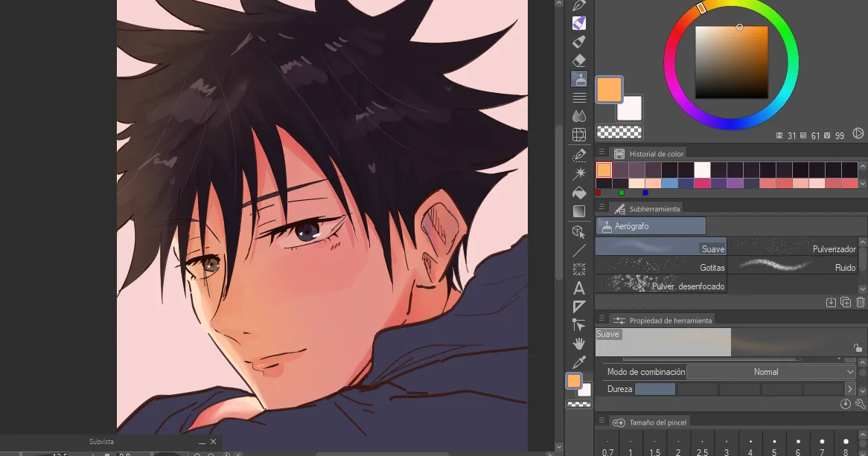This screenshot has height=456, width=868.
Task: Click the main orange color swatch
Action: point(609,90)
